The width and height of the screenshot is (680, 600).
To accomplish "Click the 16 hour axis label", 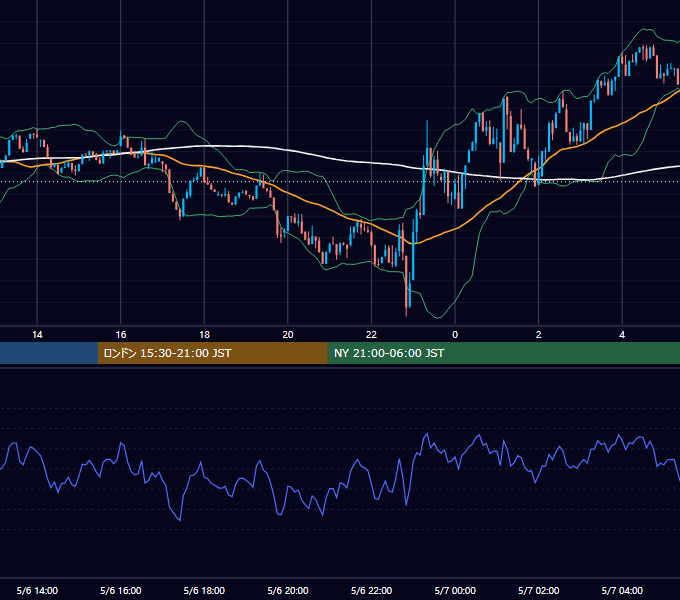I will pos(121,335).
